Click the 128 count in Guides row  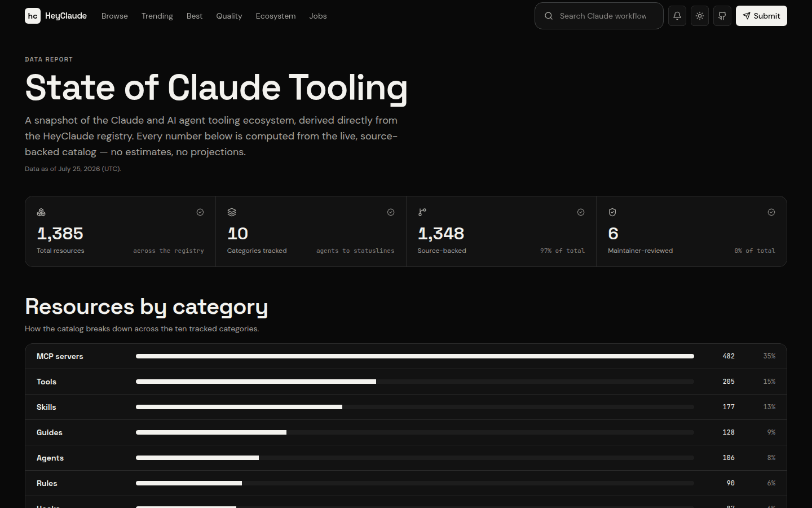[x=729, y=432]
